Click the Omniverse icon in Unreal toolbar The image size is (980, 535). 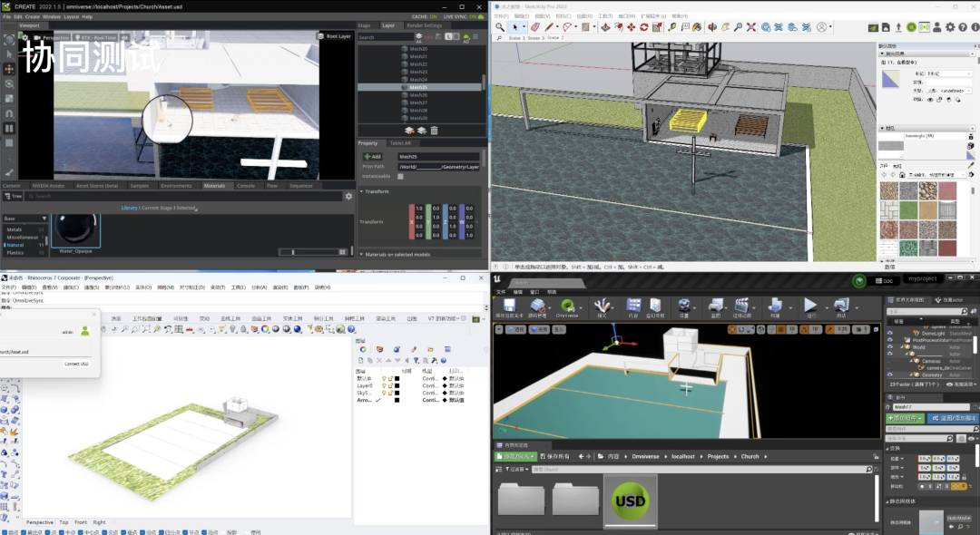tap(567, 307)
